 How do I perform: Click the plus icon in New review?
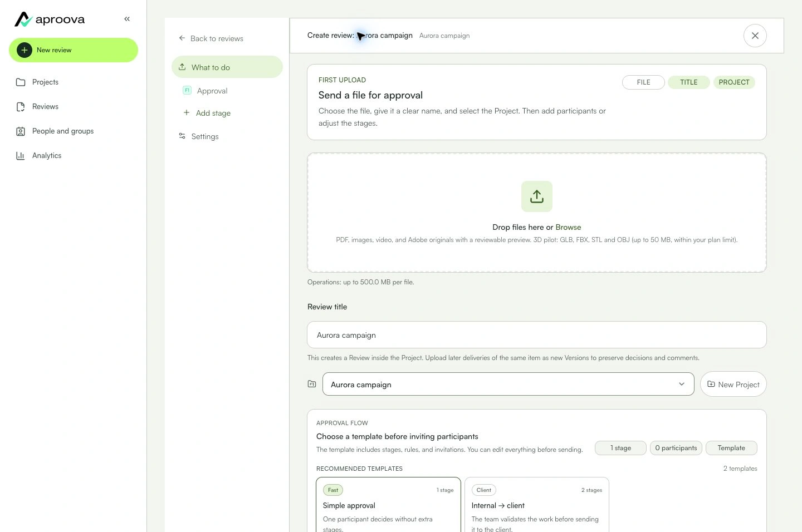(x=25, y=50)
